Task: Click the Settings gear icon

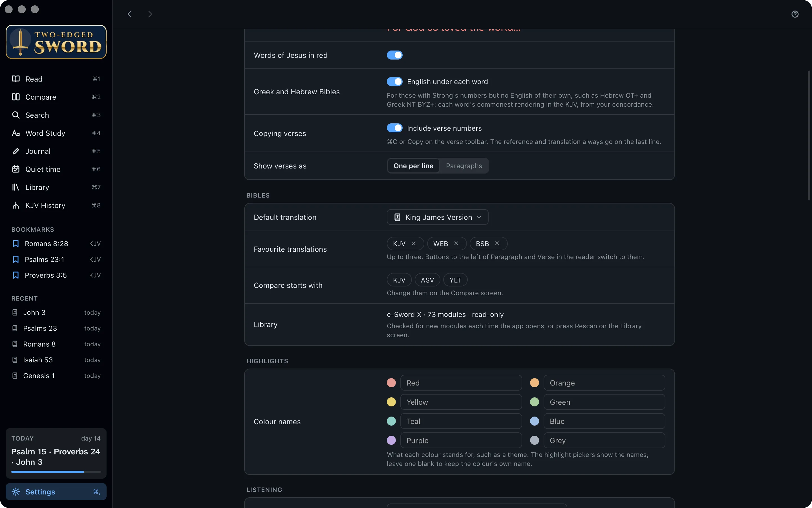Action: pyautogui.click(x=16, y=492)
